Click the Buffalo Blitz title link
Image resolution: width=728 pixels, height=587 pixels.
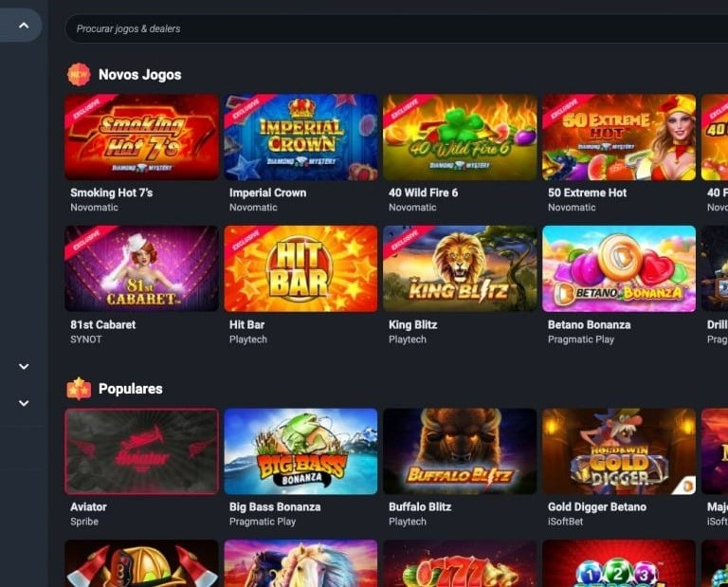pos(420,506)
